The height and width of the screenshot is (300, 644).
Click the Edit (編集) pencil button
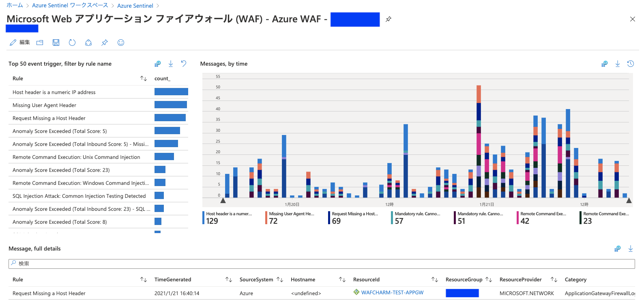[x=19, y=43]
